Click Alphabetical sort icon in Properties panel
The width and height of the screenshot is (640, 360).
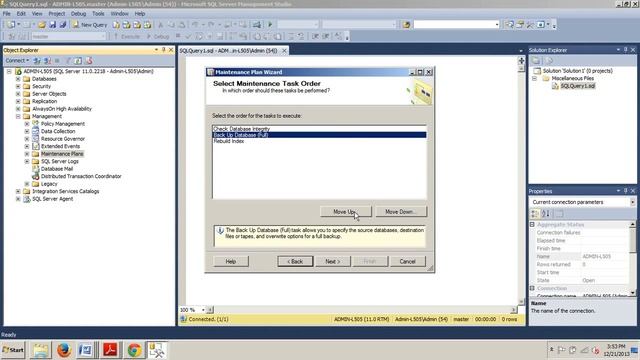[x=545, y=213]
